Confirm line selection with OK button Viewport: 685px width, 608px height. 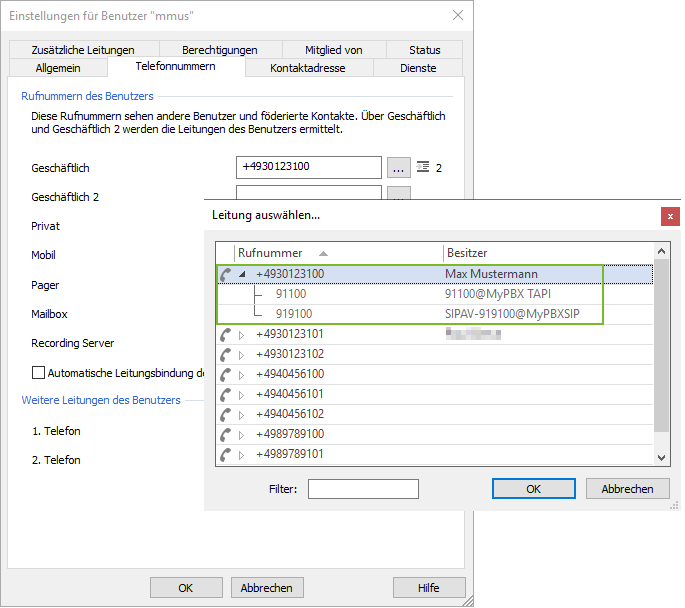coord(533,489)
